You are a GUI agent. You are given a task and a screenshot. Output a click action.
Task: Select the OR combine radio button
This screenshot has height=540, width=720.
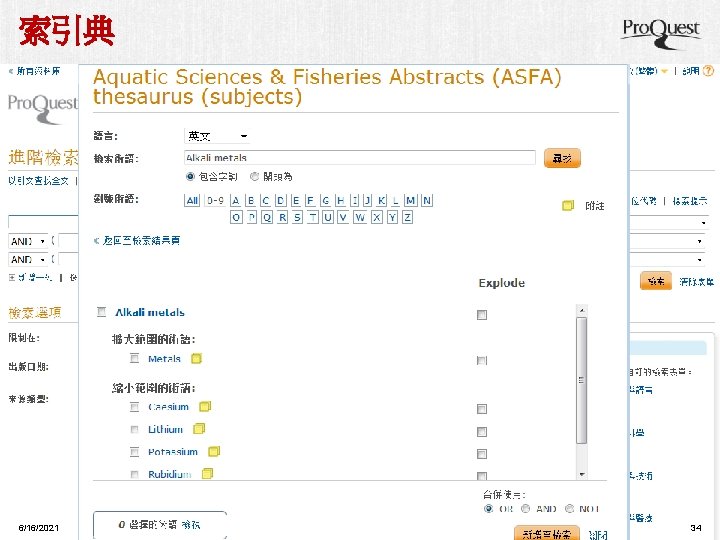pos(489,508)
